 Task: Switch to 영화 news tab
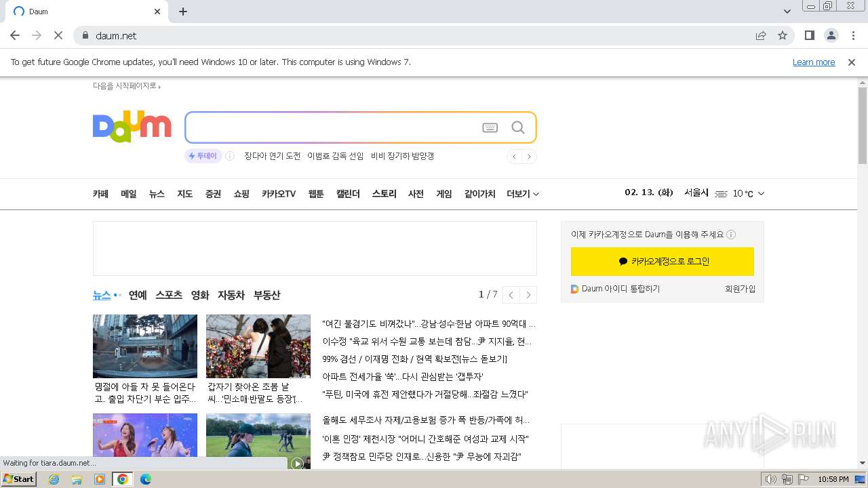(200, 295)
